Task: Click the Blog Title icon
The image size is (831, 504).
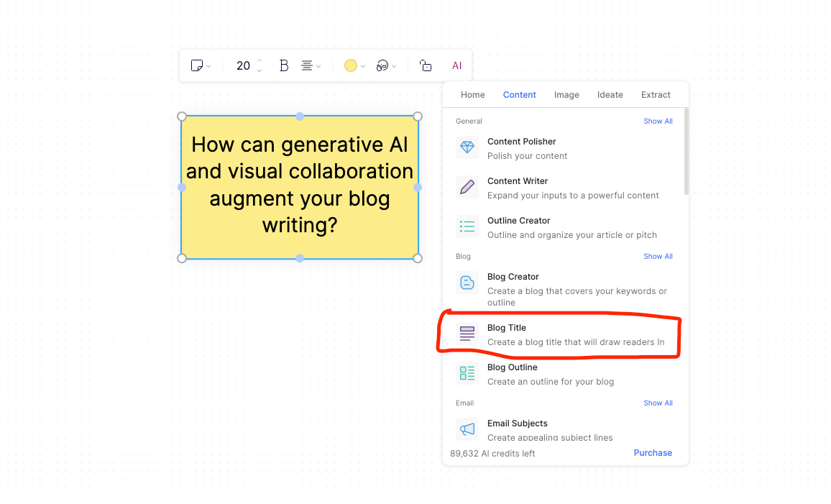Action: [x=467, y=334]
